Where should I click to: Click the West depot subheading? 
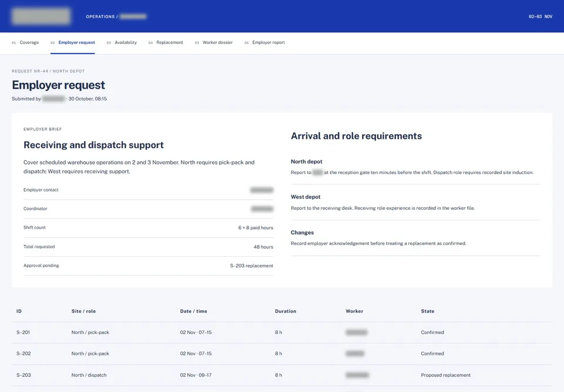click(x=305, y=197)
